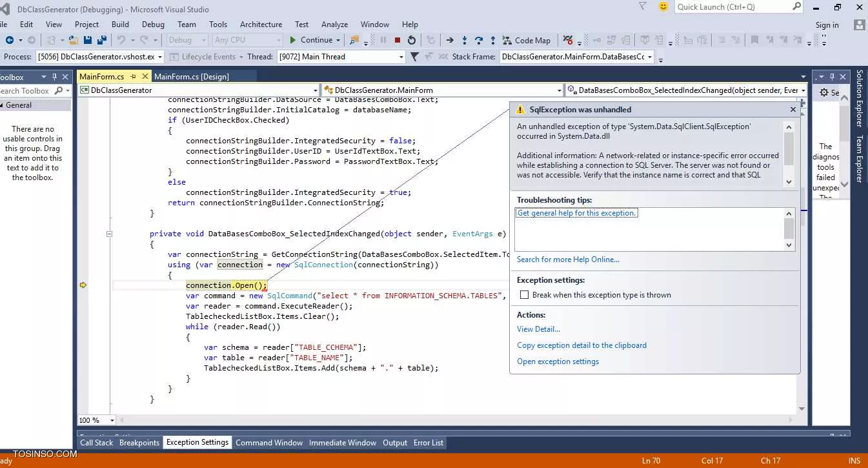Viewport: 868px width, 468px height.
Task: Click the Step Over icon
Action: click(x=479, y=40)
